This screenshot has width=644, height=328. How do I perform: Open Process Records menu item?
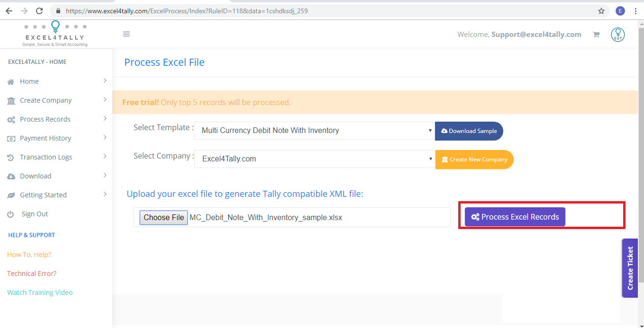pos(45,119)
